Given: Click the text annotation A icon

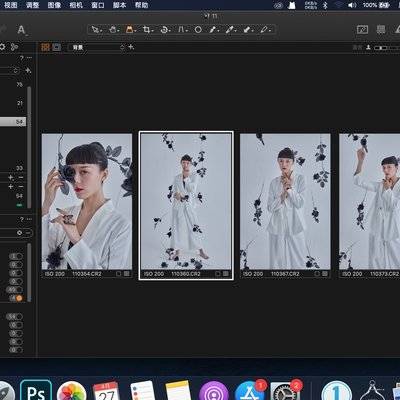Looking at the screenshot, I should [x=21, y=30].
